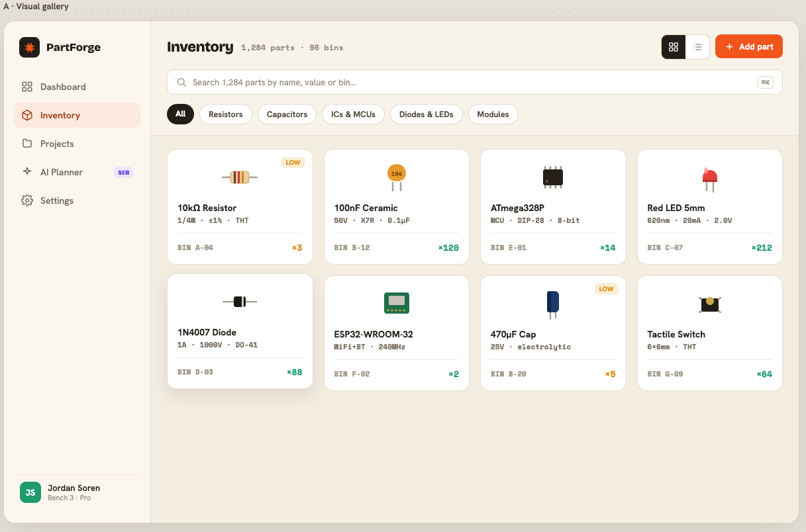Click the ATmega328P chip illustration
Screen dimensions: 806x532
pyautogui.click(x=553, y=177)
